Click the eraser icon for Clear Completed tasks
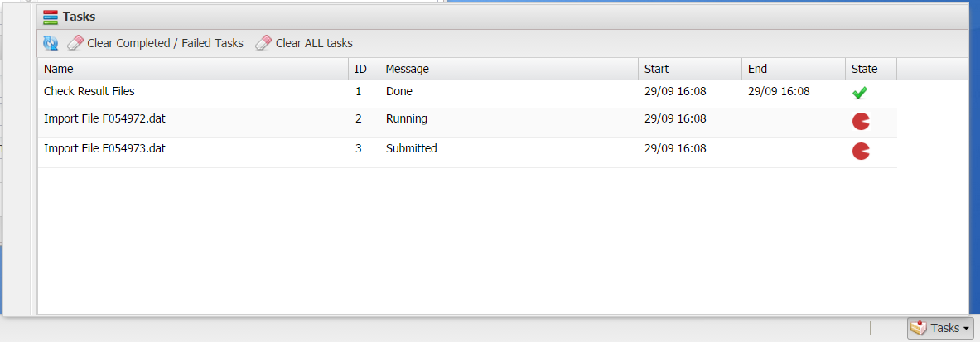 (x=75, y=43)
